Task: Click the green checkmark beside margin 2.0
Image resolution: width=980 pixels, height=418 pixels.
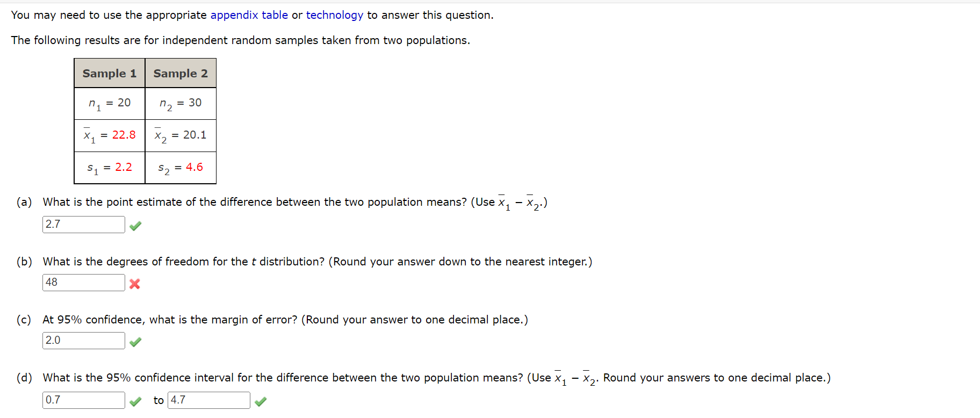Action: (x=135, y=342)
